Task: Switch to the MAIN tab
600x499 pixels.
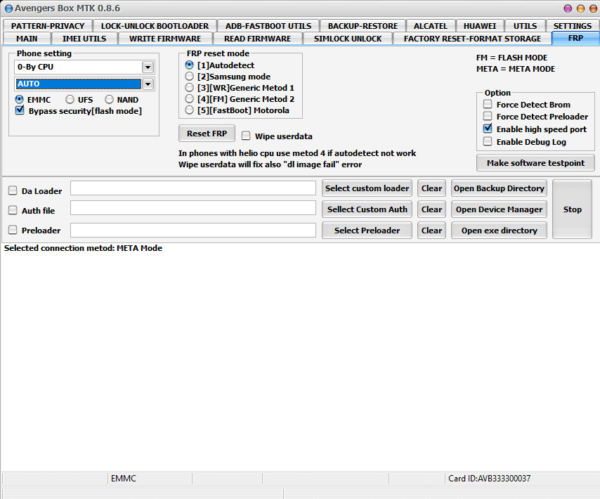Action: pyautogui.click(x=27, y=39)
